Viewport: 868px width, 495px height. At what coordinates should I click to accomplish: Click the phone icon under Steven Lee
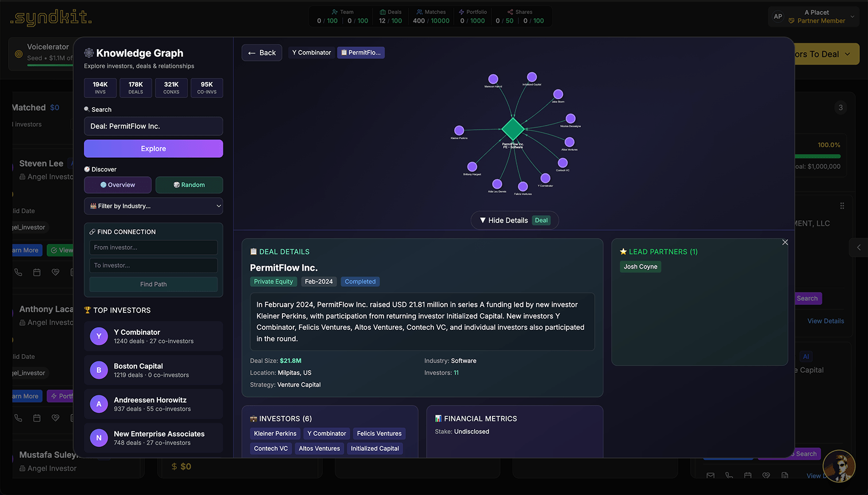(18, 272)
